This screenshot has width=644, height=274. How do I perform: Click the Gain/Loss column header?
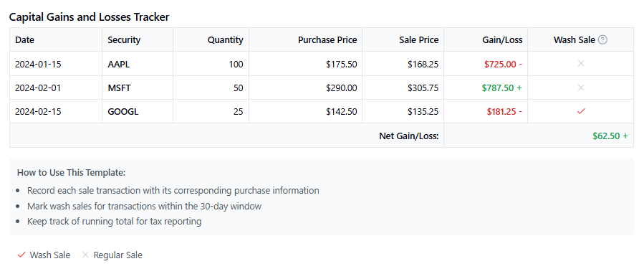pyautogui.click(x=486, y=40)
